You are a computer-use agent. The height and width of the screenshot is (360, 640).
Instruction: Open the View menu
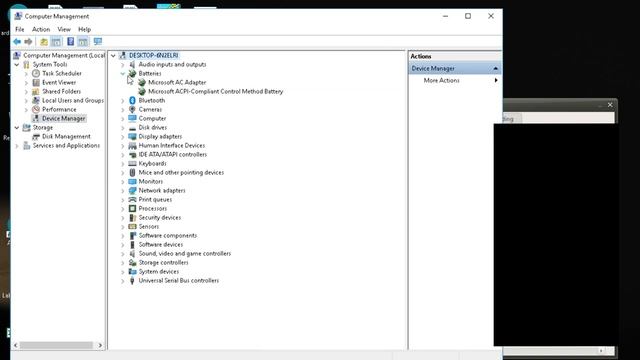click(64, 29)
